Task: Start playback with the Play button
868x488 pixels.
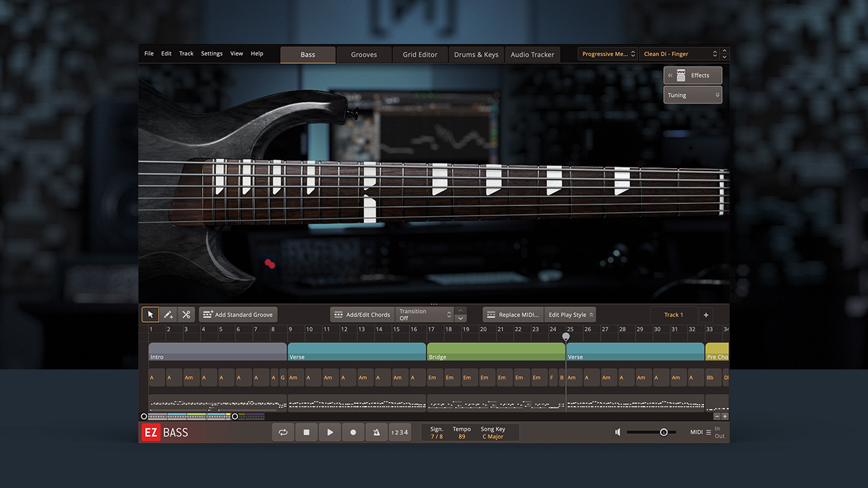Action: tap(330, 432)
